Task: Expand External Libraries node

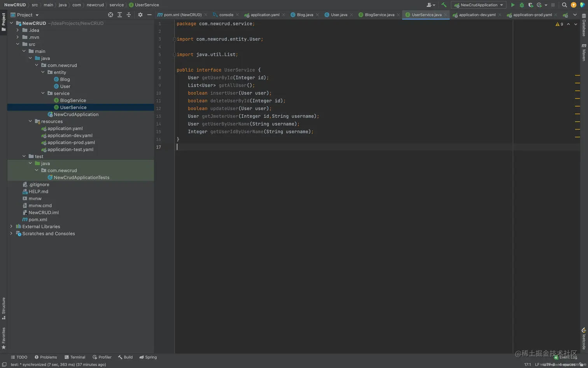Action: click(x=11, y=227)
